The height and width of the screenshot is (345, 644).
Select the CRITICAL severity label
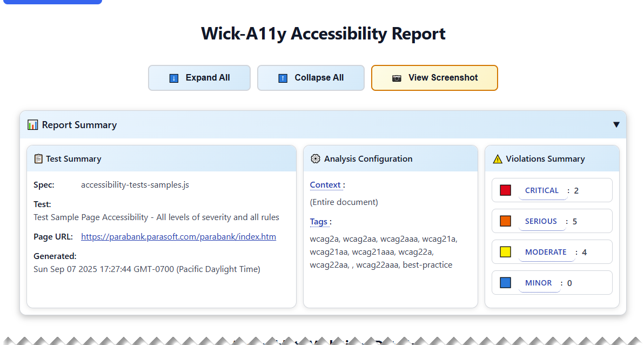click(x=541, y=190)
